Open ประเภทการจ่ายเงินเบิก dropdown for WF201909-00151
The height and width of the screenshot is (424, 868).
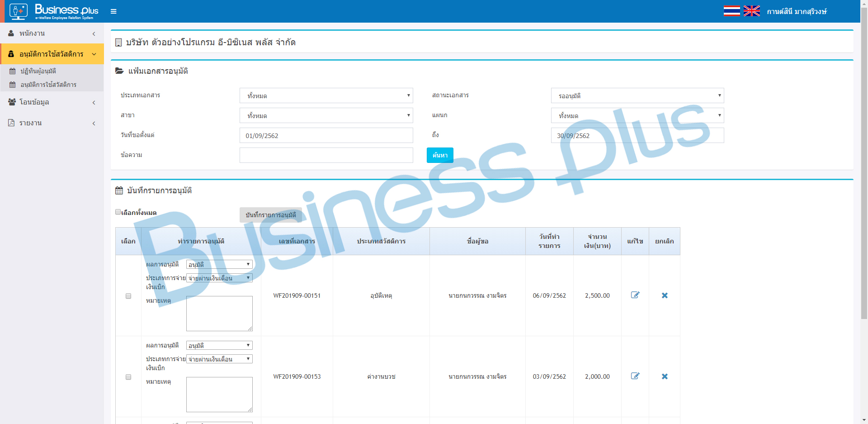(219, 278)
